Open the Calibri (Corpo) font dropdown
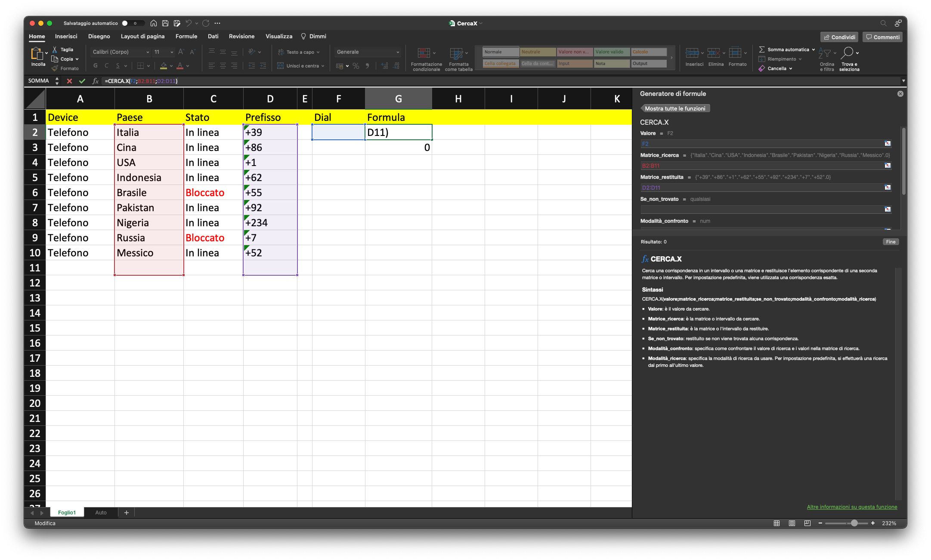Screen dimensions: 931x560 click(148, 52)
